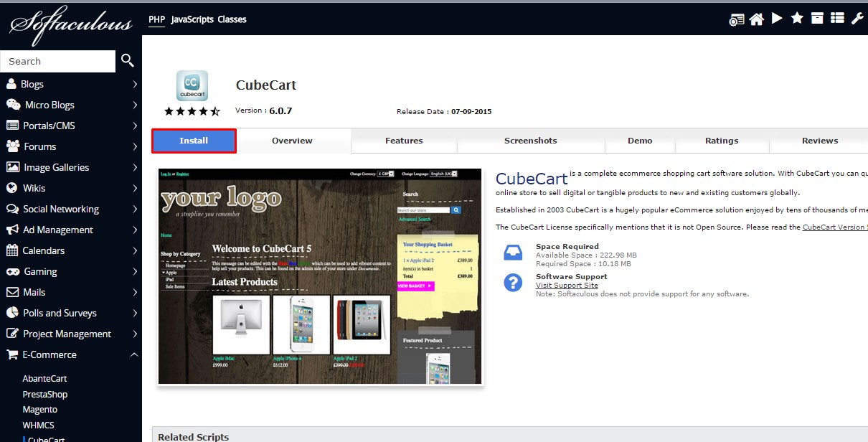Expand the Portals/CMS chevron
This screenshot has height=442, width=868.
pos(135,126)
